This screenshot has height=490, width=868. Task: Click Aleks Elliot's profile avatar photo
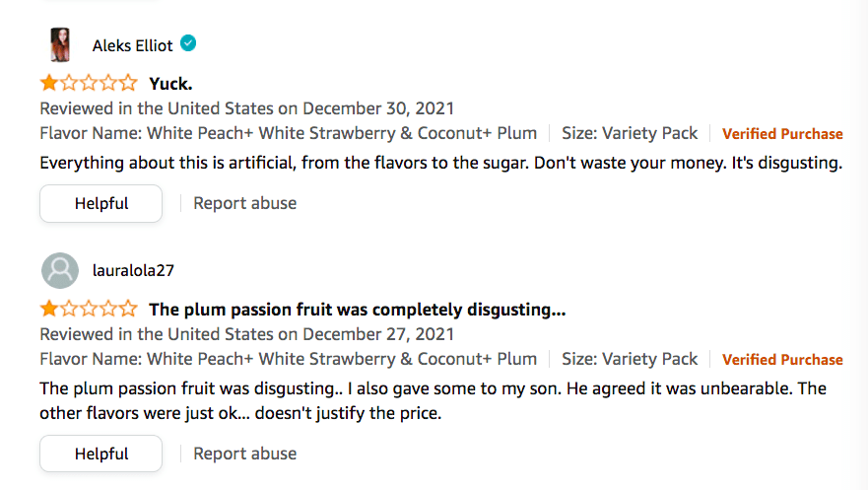tap(60, 45)
